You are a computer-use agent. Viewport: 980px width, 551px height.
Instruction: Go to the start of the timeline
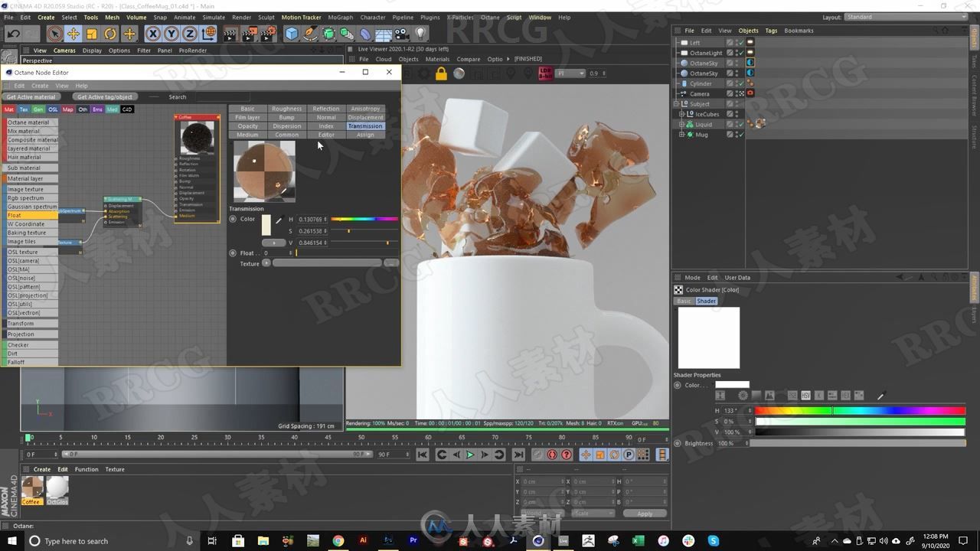click(423, 455)
